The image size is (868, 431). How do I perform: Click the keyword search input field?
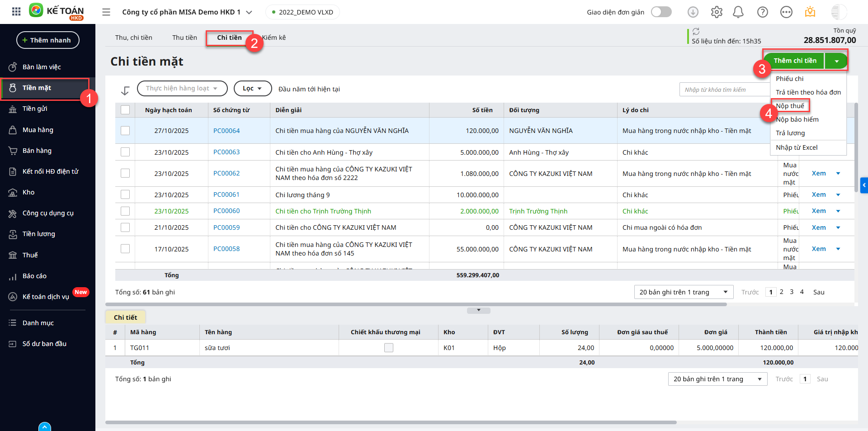(x=723, y=90)
